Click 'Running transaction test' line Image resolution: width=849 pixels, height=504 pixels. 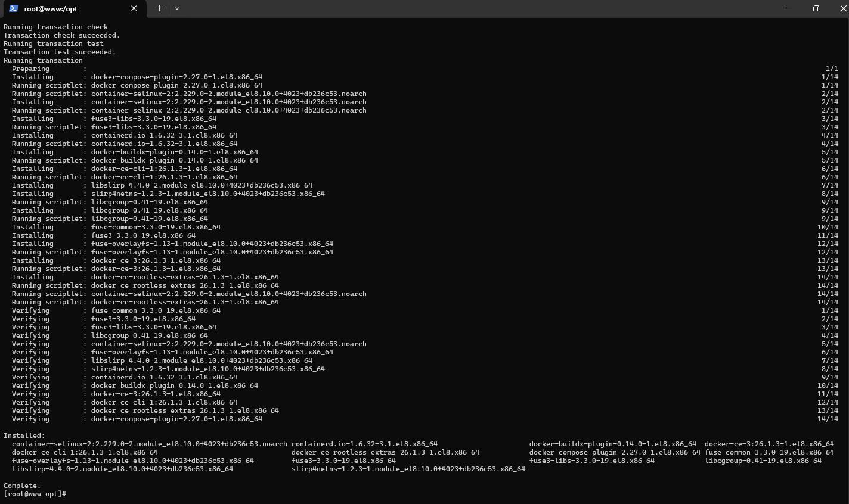(53, 43)
